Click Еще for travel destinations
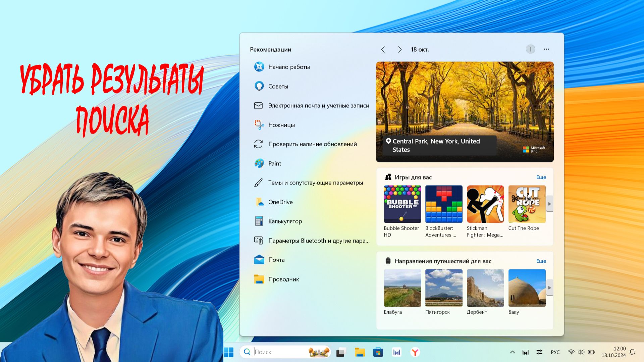The height and width of the screenshot is (362, 644). 541,261
